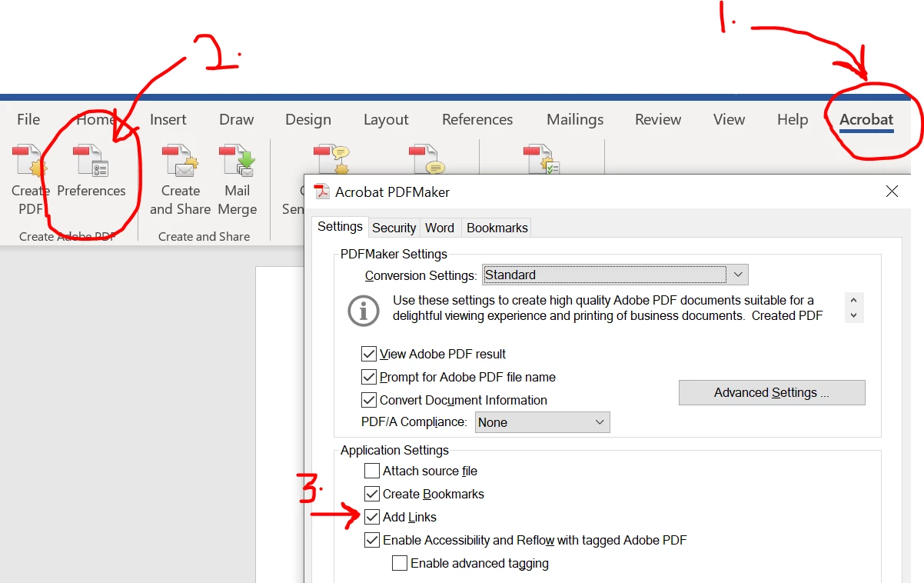This screenshot has width=924, height=583.
Task: Toggle the View Adobe PDF result checkbox
Action: pos(369,354)
